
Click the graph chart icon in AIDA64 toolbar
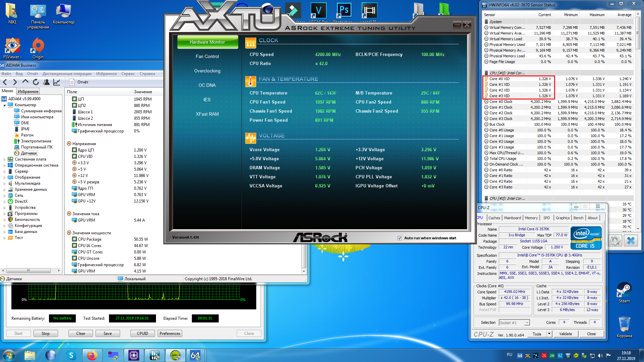[57, 82]
